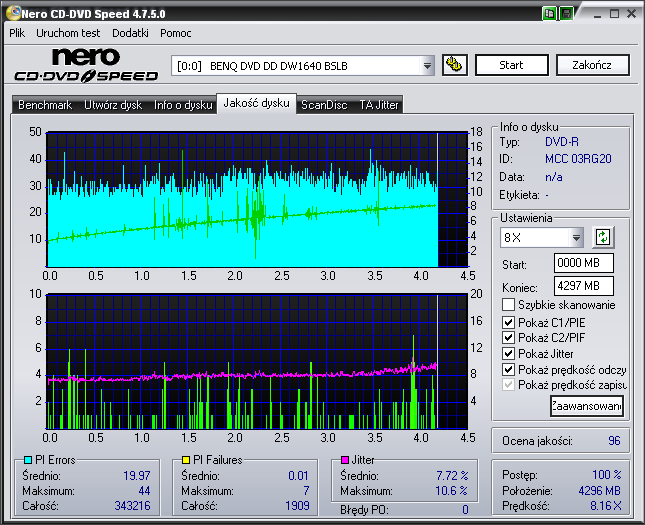Click the Błędy PO value 0
This screenshot has height=525, width=645.
pos(465,510)
